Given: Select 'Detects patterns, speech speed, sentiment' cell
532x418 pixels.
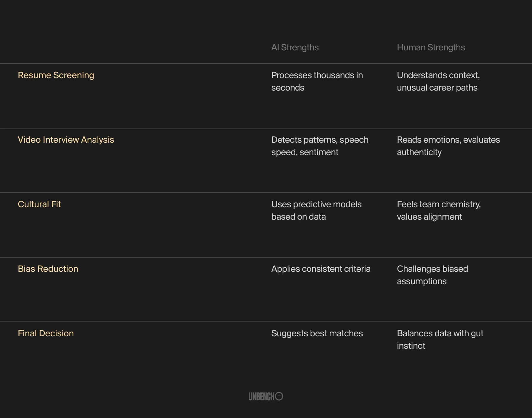Looking at the screenshot, I should [x=320, y=146].
